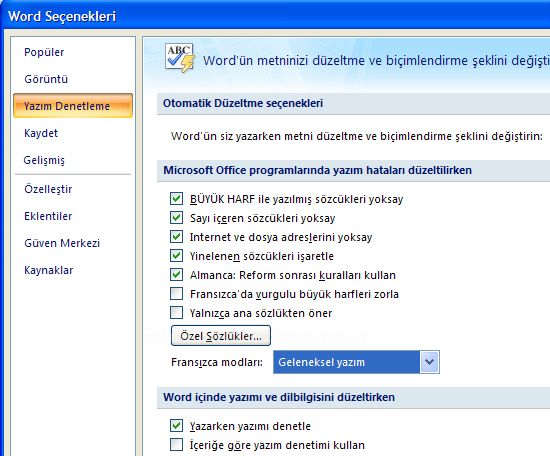Click the Word Seçenekleri title bar
The width and height of the screenshot is (550, 456).
pos(275,16)
